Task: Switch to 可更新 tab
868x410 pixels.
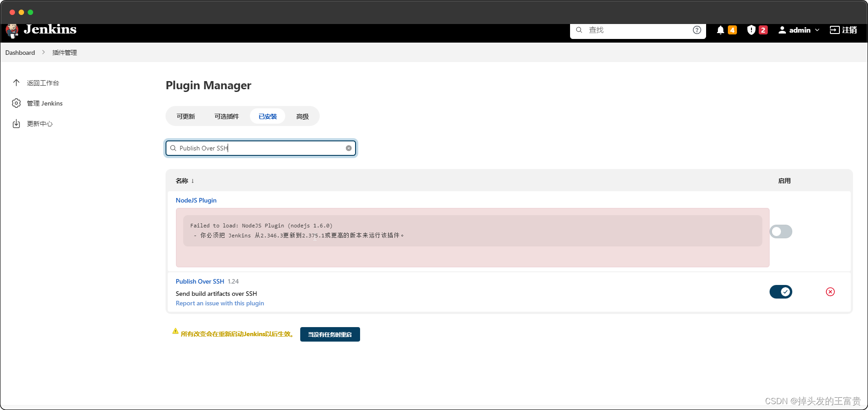Action: click(186, 116)
